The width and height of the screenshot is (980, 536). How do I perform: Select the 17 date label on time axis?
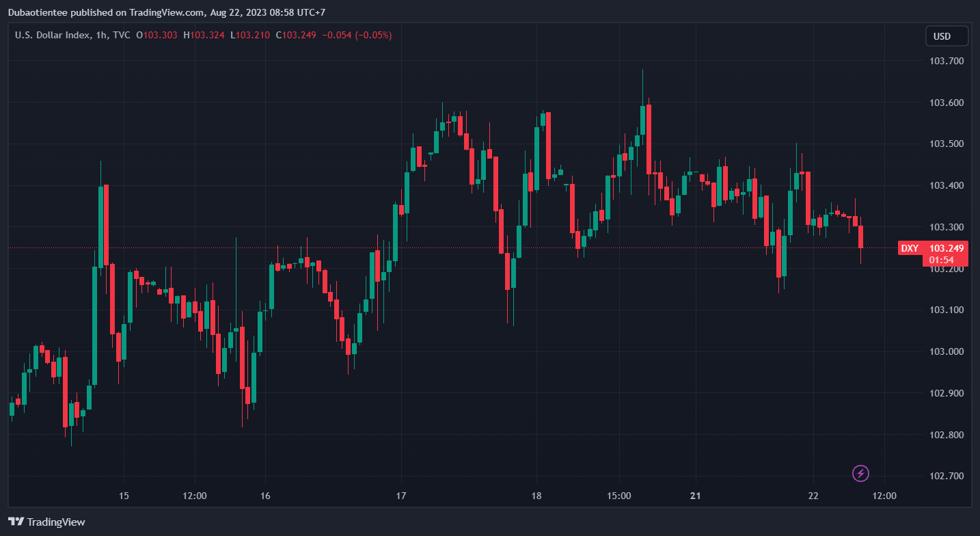401,495
